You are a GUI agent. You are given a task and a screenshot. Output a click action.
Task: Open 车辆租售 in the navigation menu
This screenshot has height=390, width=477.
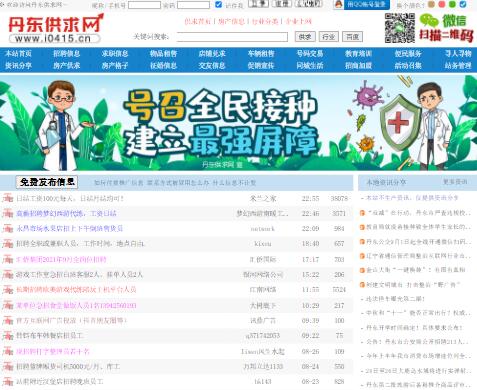coord(261,53)
